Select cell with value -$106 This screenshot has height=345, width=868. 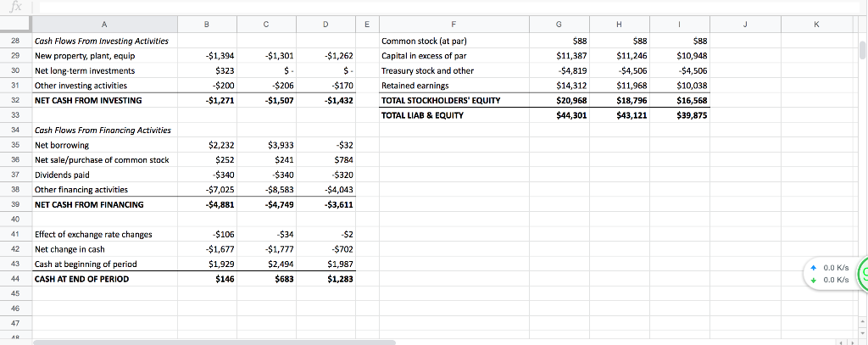coord(207,234)
